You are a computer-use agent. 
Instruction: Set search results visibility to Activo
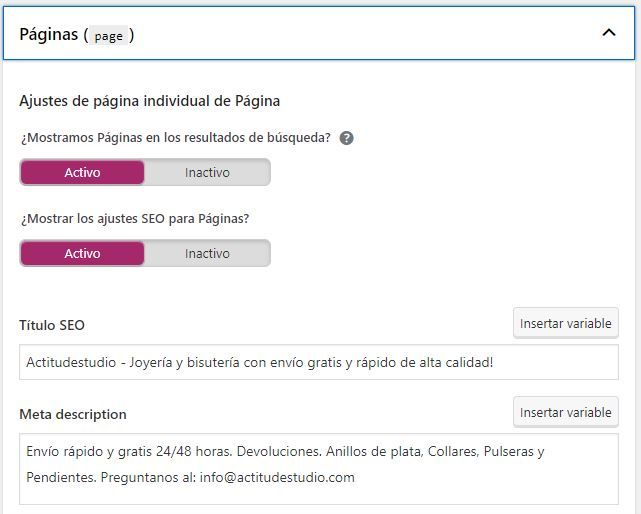[x=82, y=173]
